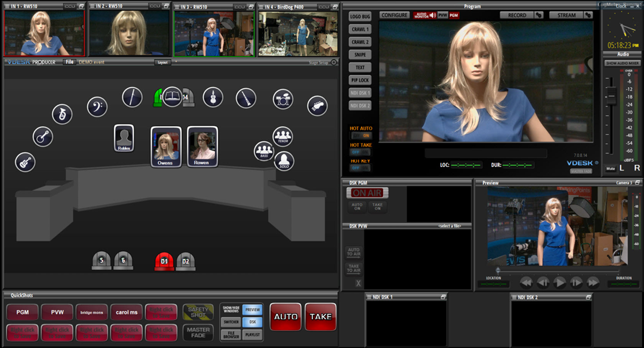The height and width of the screenshot is (348, 644).
Task: Select the cello instrument icon
Action: tap(212, 97)
